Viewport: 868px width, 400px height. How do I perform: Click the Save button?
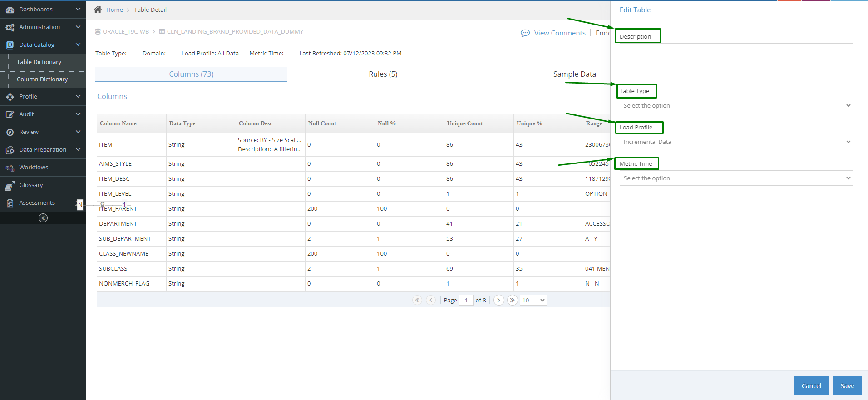click(847, 386)
